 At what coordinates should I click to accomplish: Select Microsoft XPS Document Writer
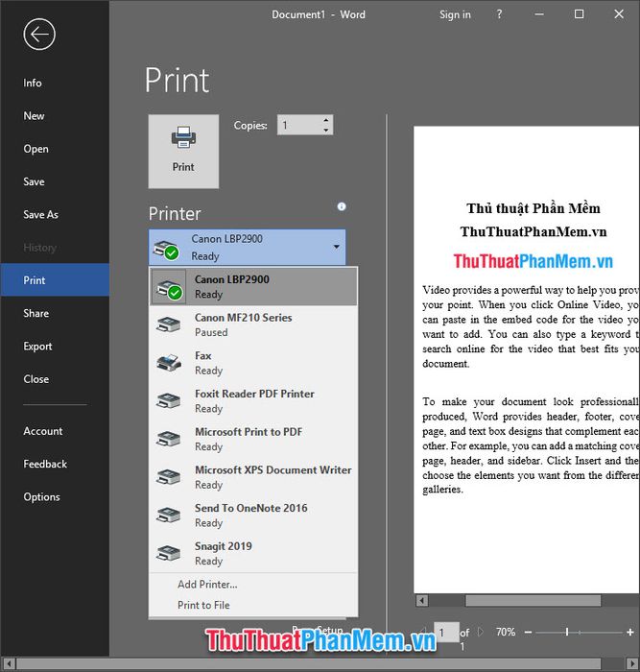pos(253,477)
